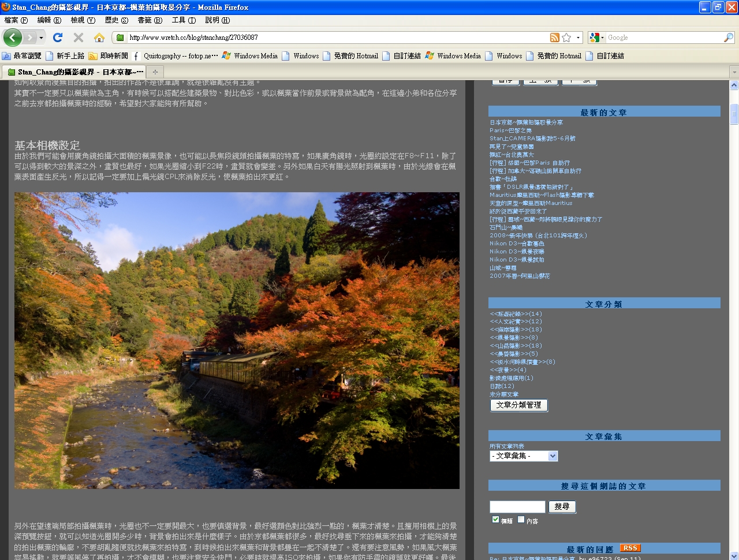Open the 書籤 (Bookmarks) menu
The image size is (739, 560).
pos(150,20)
